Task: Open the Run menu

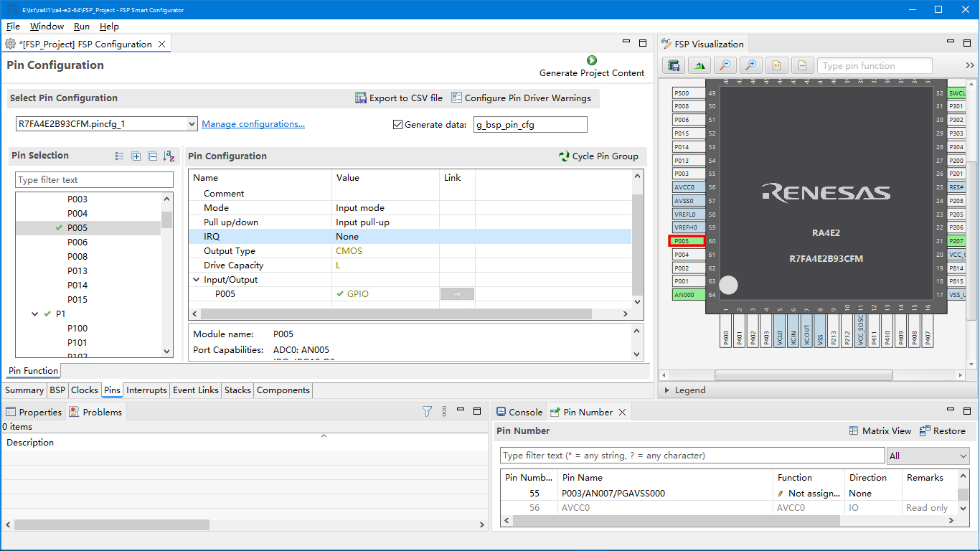Action: [82, 27]
